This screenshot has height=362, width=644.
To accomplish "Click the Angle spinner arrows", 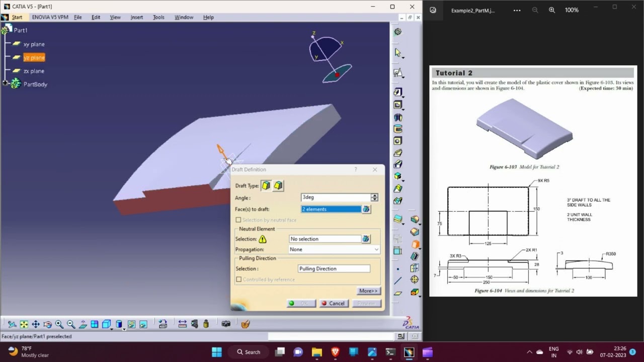I will [x=374, y=198].
